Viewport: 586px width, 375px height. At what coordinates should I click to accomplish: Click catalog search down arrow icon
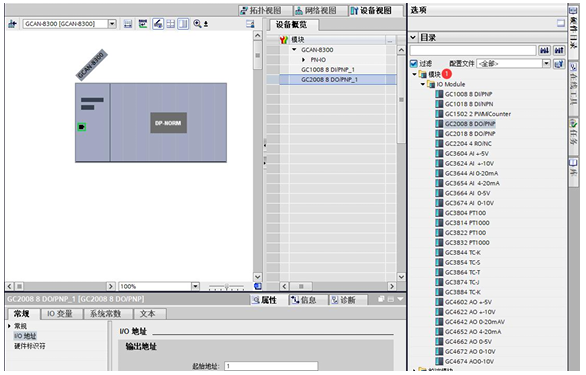544,50
